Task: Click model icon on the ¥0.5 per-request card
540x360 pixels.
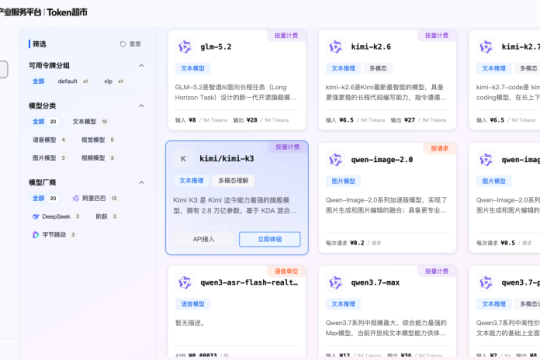Action: coord(486,160)
